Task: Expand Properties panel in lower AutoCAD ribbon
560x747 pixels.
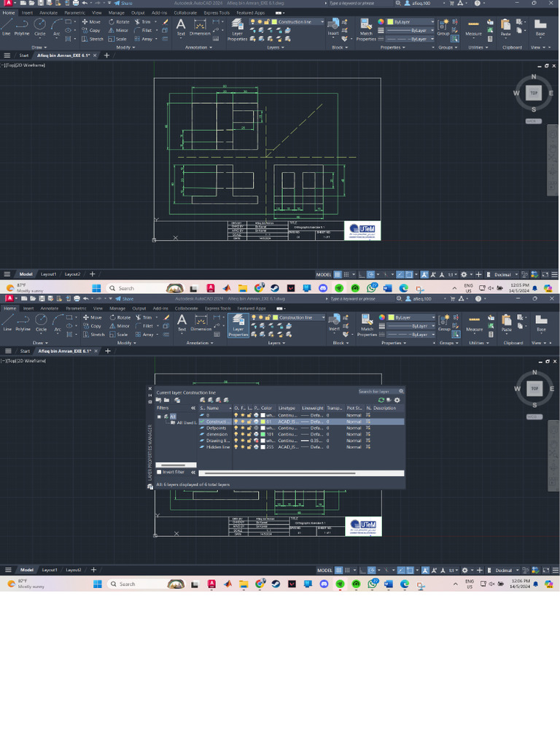Action: [x=393, y=343]
